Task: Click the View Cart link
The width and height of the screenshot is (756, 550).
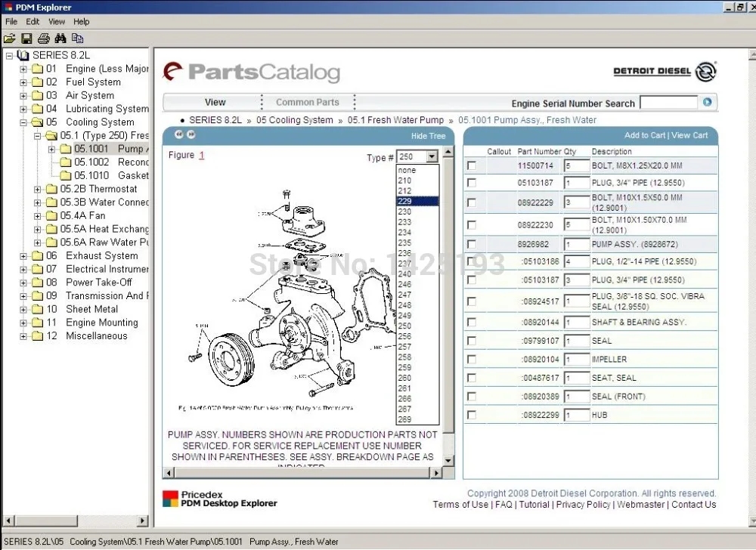Action: (689, 135)
